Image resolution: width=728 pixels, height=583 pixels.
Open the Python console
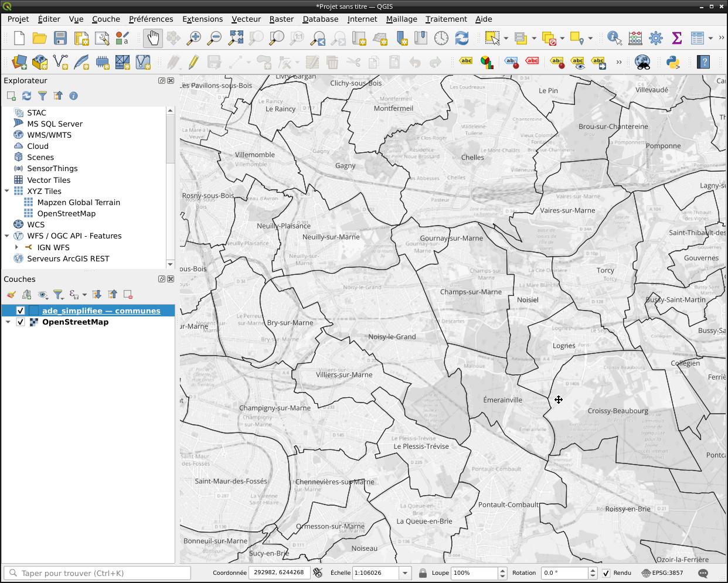[x=672, y=62]
